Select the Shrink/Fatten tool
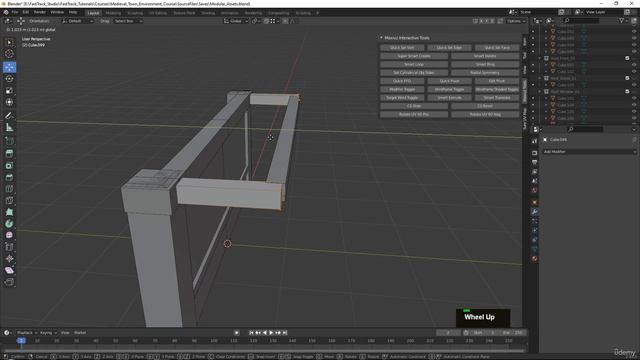Screen dimensions: 640x360 (x=9, y=259)
